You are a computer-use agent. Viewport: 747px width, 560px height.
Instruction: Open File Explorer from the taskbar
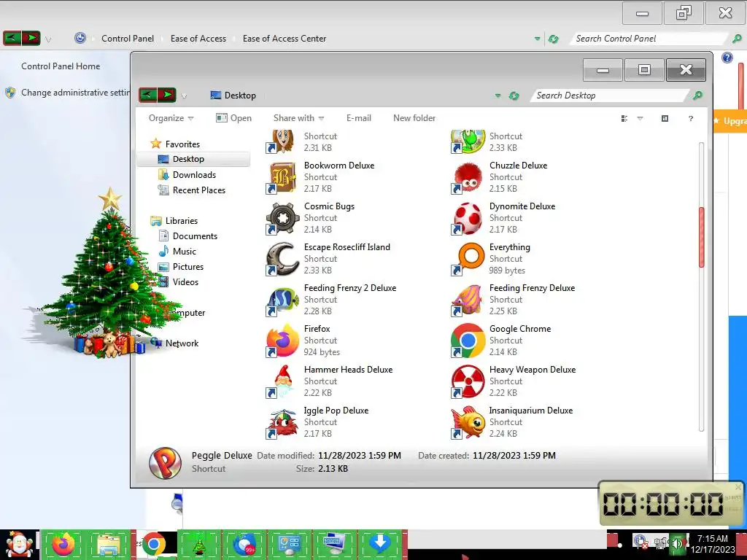[x=109, y=544]
